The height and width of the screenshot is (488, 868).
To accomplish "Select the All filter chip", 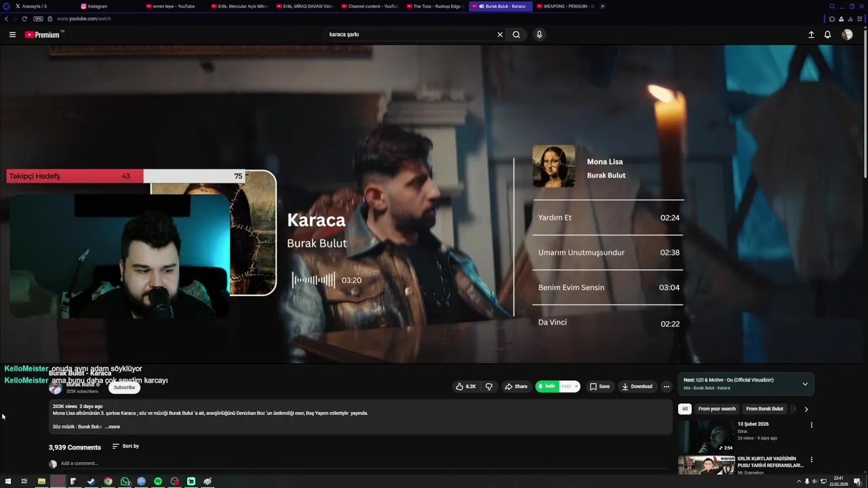I will [x=685, y=409].
